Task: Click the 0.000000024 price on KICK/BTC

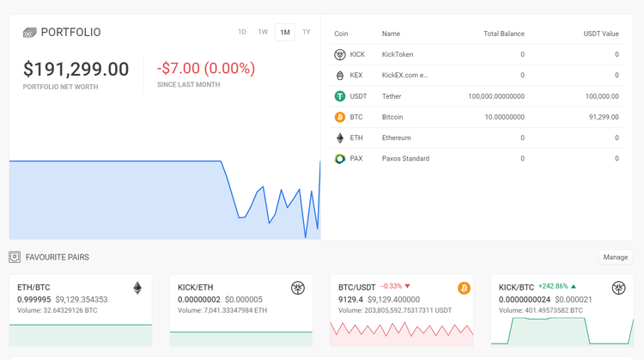Action: click(x=525, y=300)
